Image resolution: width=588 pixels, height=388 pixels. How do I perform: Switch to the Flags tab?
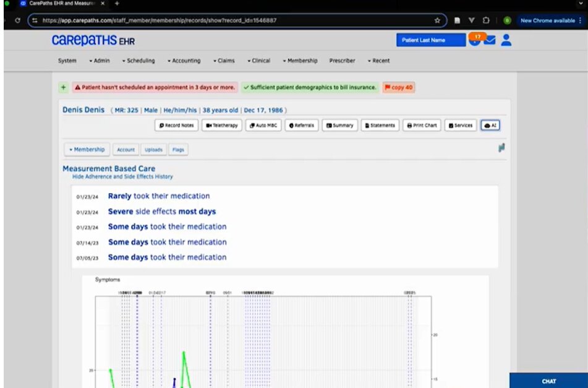178,150
